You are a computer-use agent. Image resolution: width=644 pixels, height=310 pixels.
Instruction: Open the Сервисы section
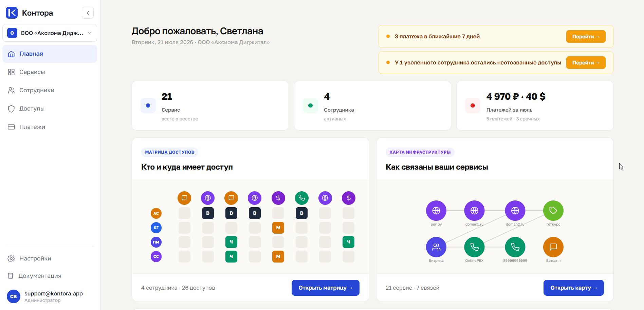pos(50,72)
